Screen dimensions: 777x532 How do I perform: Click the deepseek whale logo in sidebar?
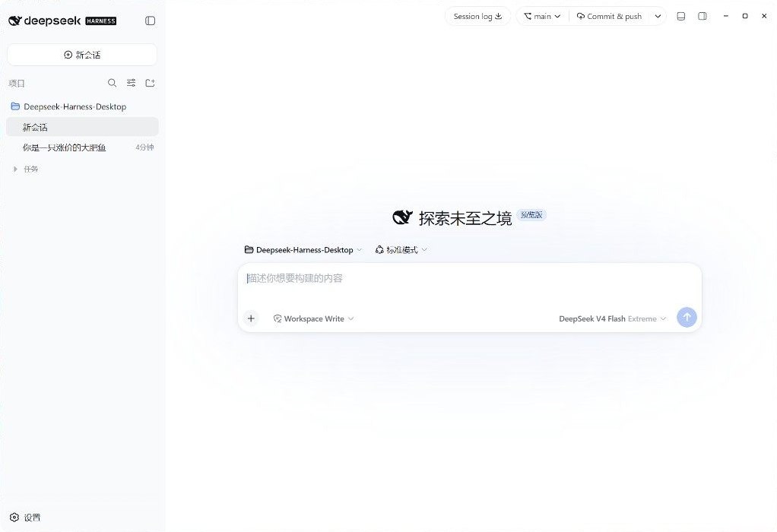tap(15, 21)
